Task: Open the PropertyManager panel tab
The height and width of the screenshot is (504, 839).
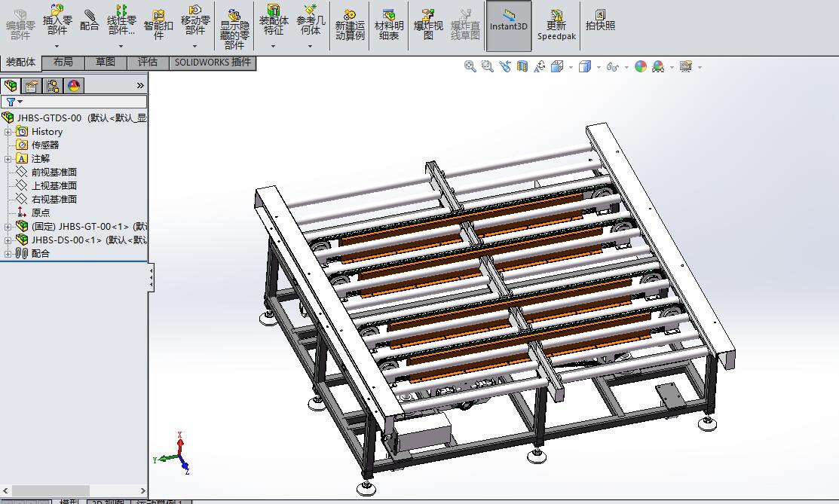Action: click(32, 86)
